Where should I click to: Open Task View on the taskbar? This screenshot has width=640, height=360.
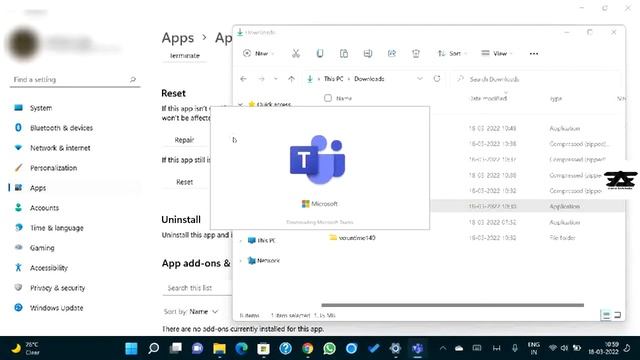176,348
